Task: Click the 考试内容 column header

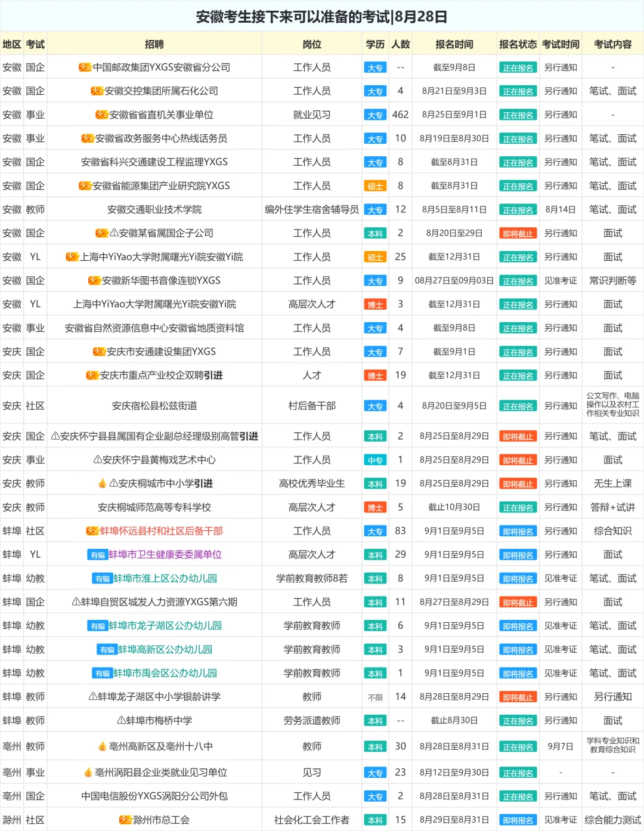Action: pyautogui.click(x=612, y=44)
